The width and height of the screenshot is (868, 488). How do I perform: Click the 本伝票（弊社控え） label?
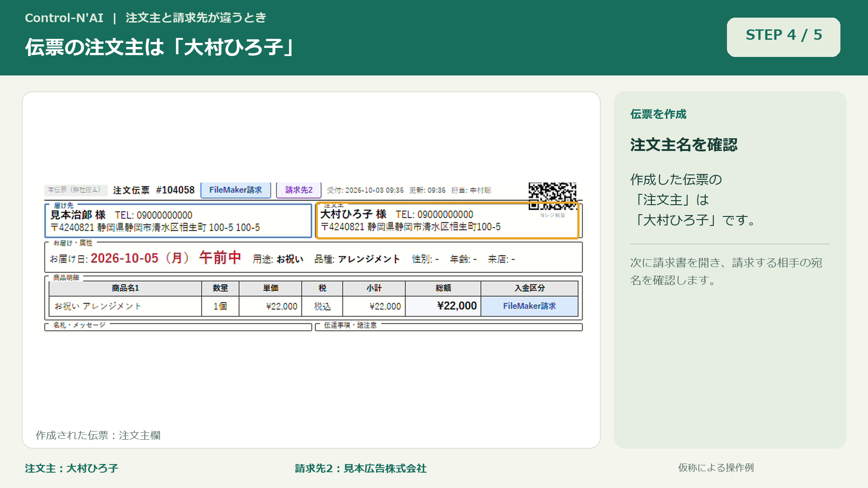coord(75,190)
